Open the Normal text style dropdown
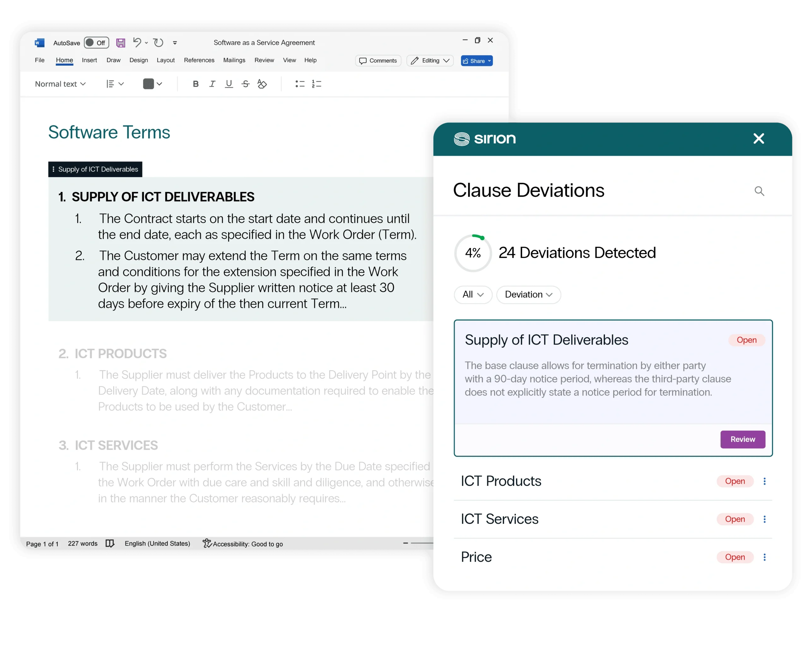 click(60, 84)
